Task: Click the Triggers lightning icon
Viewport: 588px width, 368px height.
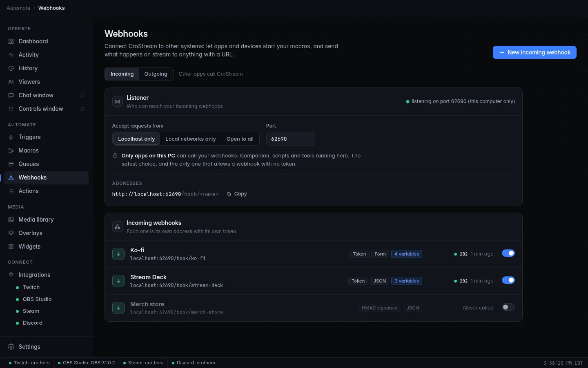Action: pos(11,137)
